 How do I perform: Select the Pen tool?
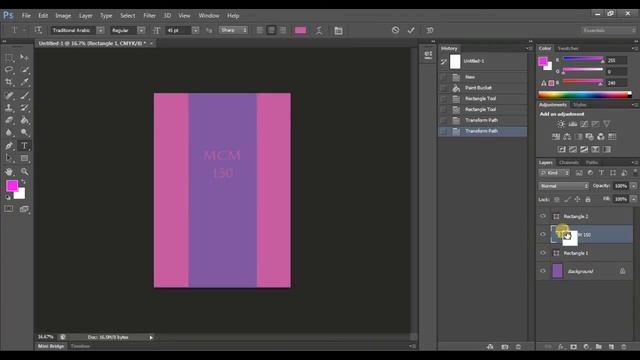9,146
